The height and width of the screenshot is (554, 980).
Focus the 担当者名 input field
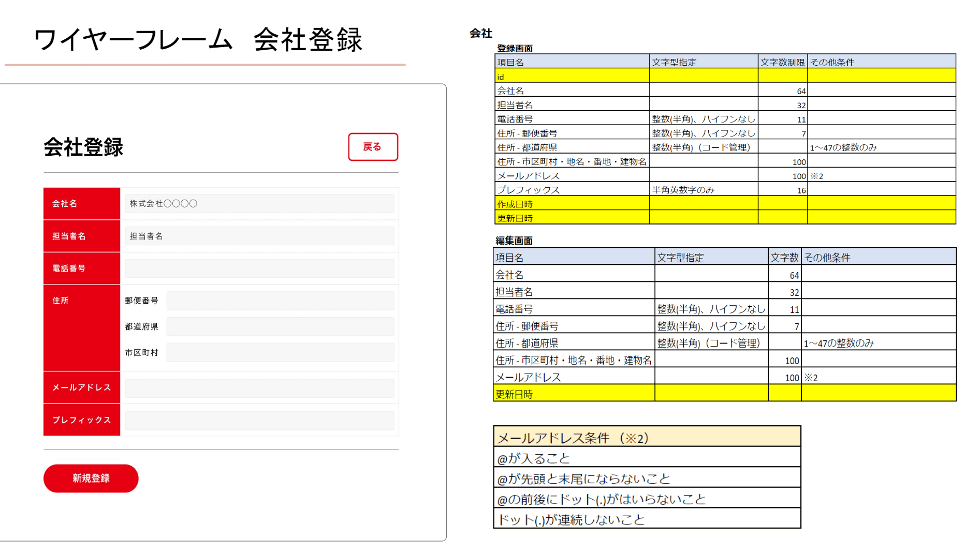(x=259, y=236)
